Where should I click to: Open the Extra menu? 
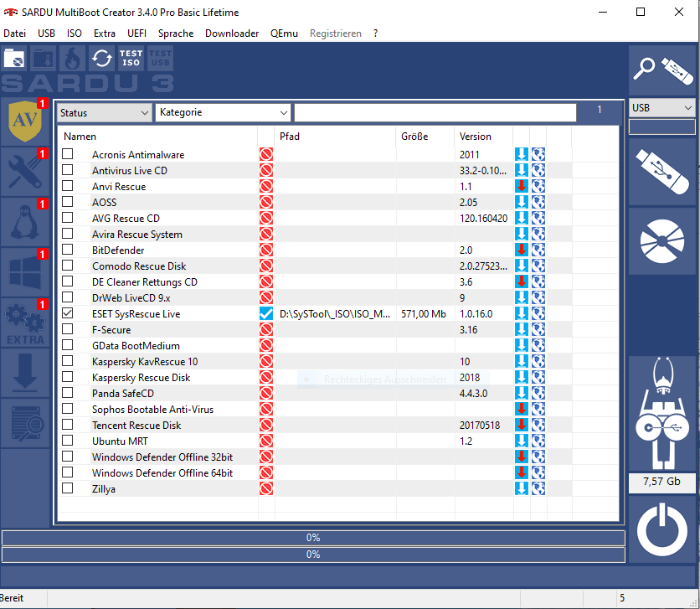tap(105, 34)
